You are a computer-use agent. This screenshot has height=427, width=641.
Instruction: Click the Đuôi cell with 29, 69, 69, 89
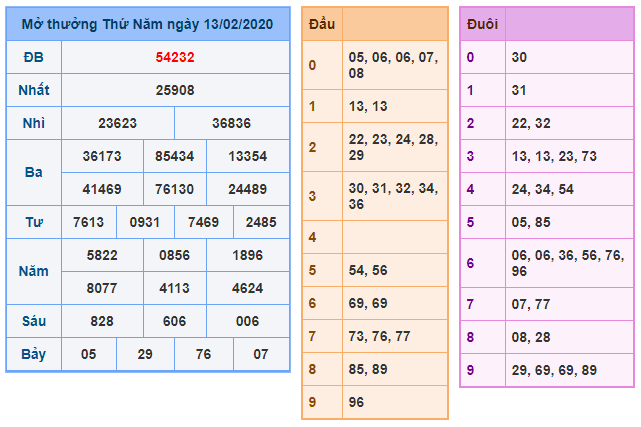click(567, 370)
